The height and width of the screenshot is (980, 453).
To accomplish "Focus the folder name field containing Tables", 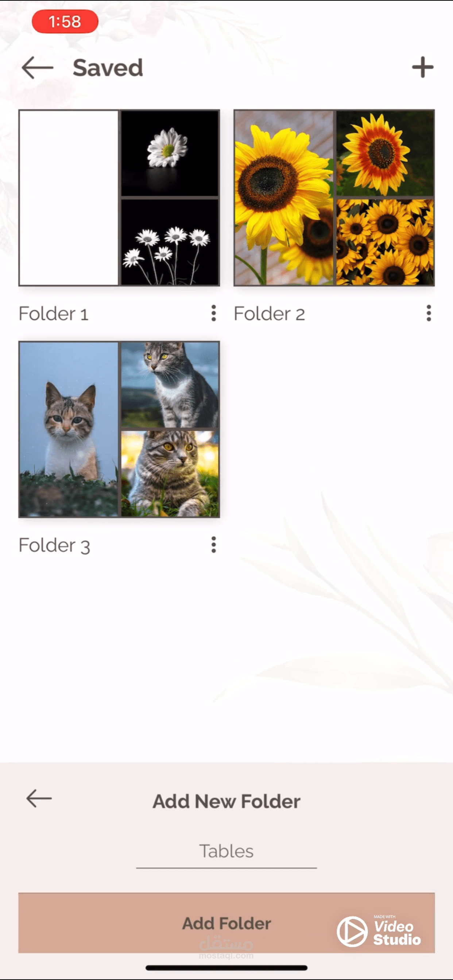I will 226,852.
